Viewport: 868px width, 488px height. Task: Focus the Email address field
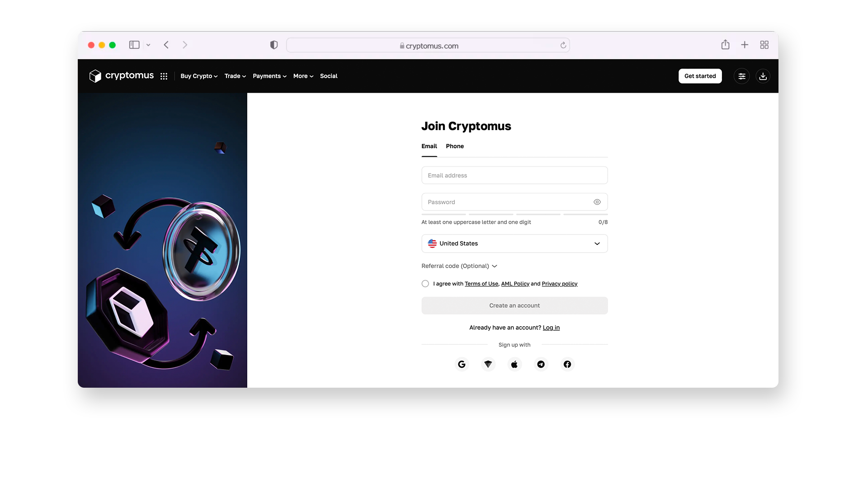(514, 175)
